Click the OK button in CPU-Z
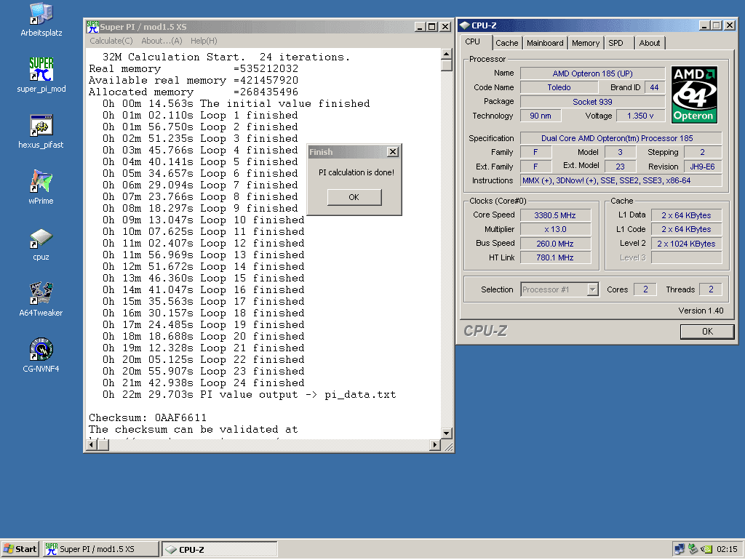 pos(707,332)
